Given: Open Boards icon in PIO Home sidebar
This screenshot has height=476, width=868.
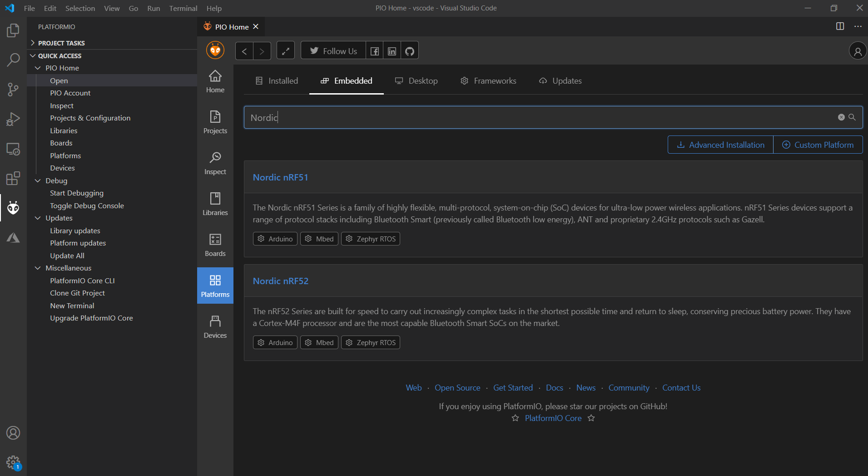Looking at the screenshot, I should (x=215, y=245).
